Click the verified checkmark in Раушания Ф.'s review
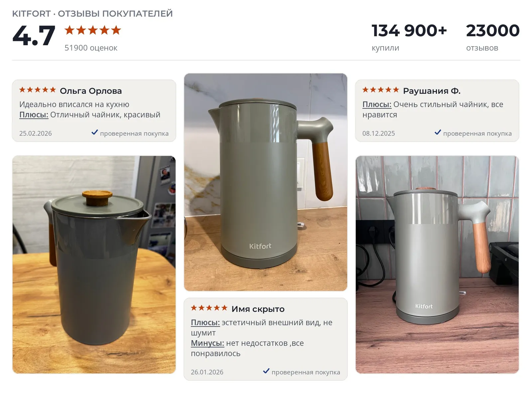The width and height of the screenshot is (532, 399). 438,132
